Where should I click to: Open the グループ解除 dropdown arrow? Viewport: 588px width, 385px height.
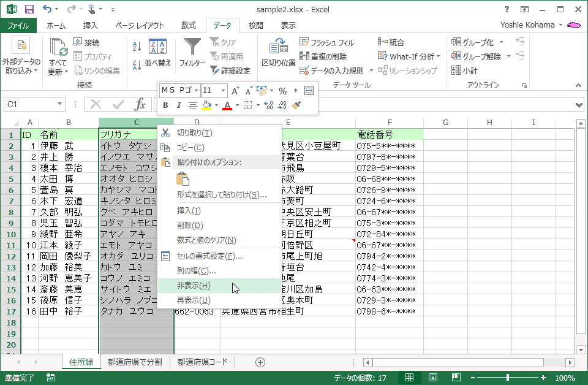[x=508, y=56]
